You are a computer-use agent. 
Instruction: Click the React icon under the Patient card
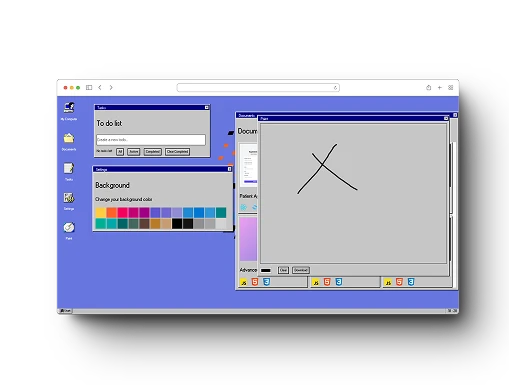[x=244, y=207]
